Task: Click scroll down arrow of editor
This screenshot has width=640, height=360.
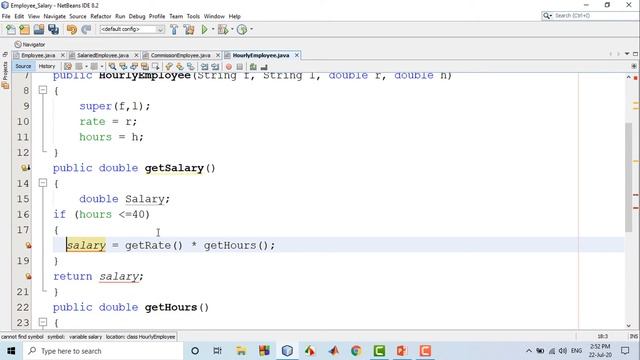Action: tap(629, 325)
